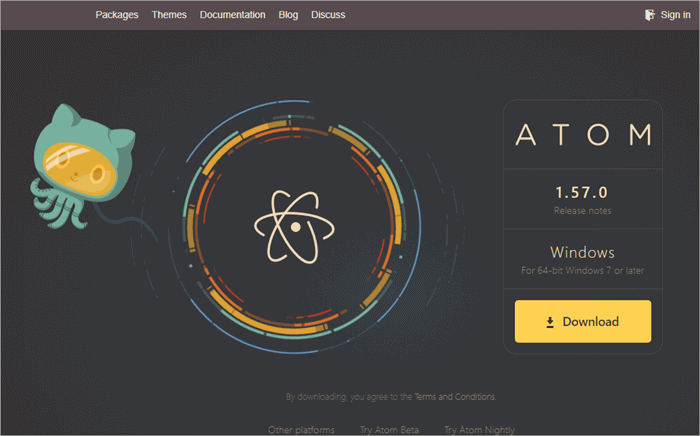Click the sign-in door icon
The width and height of the screenshot is (700, 436).
click(650, 15)
